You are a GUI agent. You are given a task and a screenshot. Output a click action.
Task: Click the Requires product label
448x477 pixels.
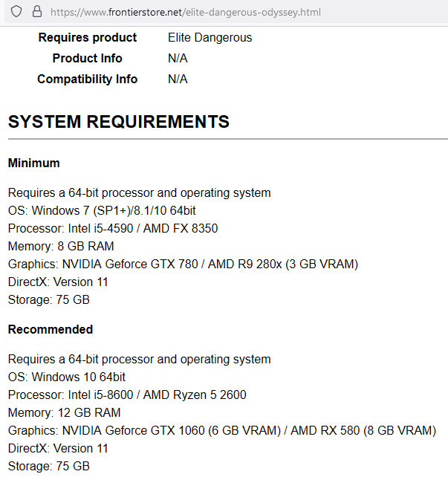pyautogui.click(x=88, y=37)
